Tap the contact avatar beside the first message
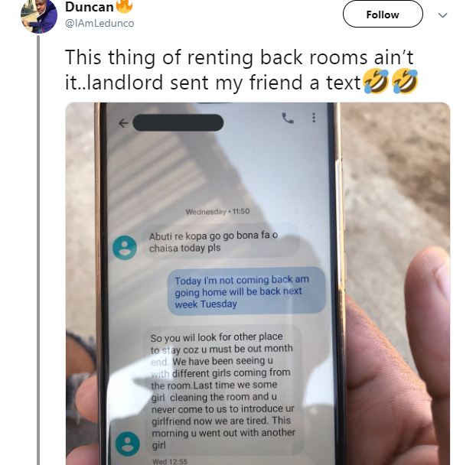The image size is (476, 465). click(x=125, y=248)
